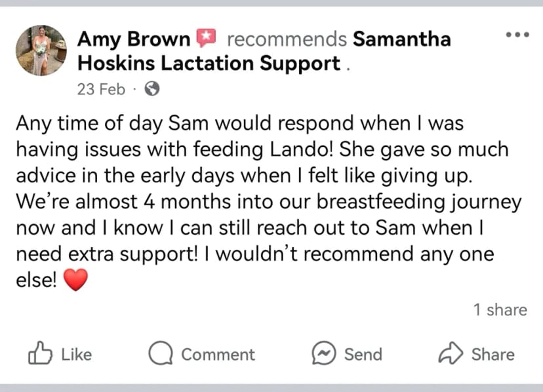Click the red heart emoji
The height and width of the screenshot is (392, 543).
76,280
